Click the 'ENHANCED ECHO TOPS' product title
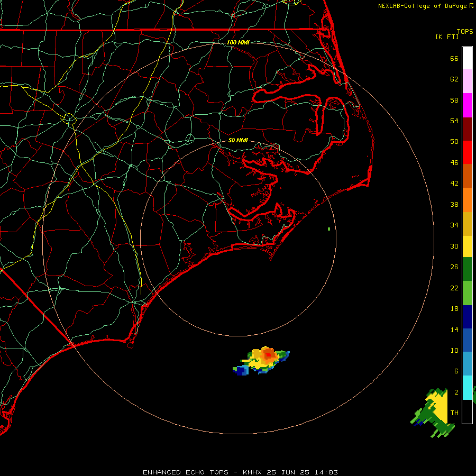476x476 pixels. 186,472
